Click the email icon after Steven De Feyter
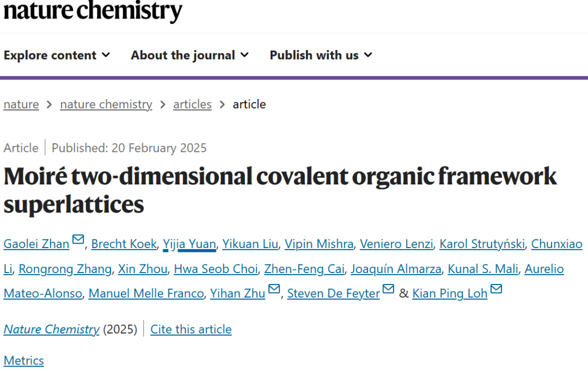588x371 pixels. [388, 288]
